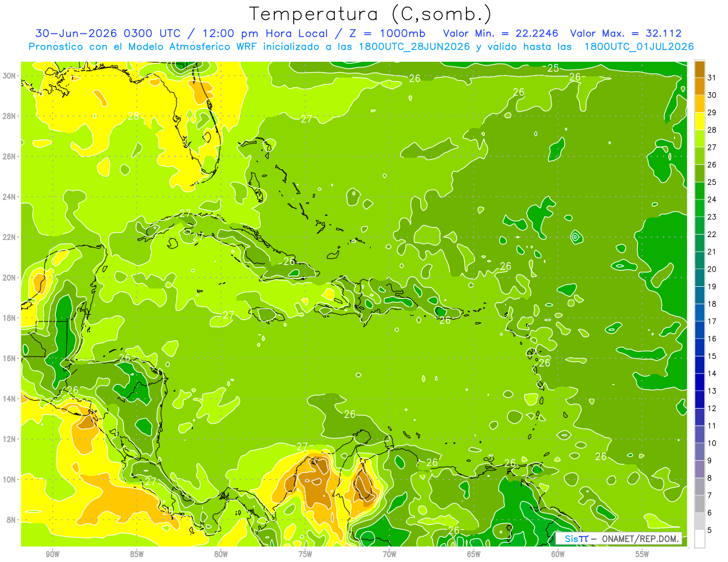Click the 22N latitude axis label

tap(10, 237)
